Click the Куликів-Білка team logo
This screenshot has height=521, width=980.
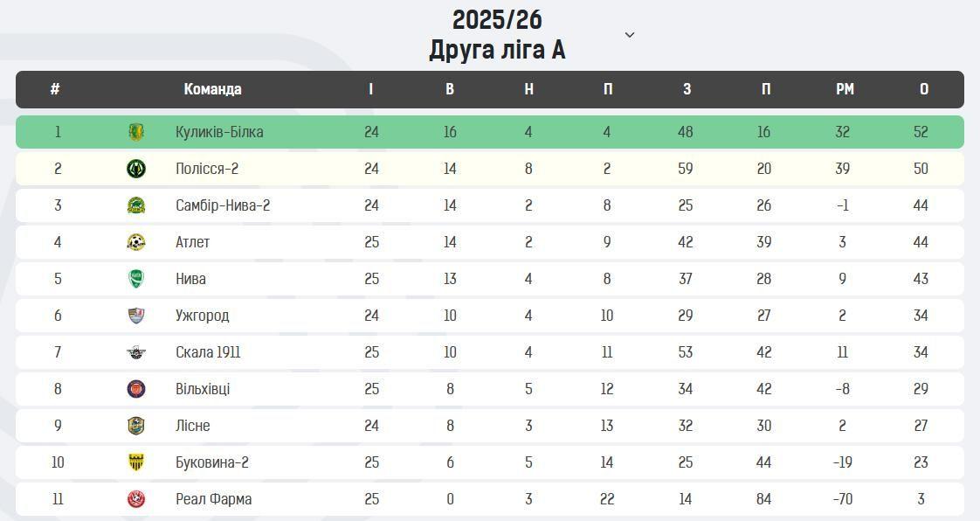(136, 132)
